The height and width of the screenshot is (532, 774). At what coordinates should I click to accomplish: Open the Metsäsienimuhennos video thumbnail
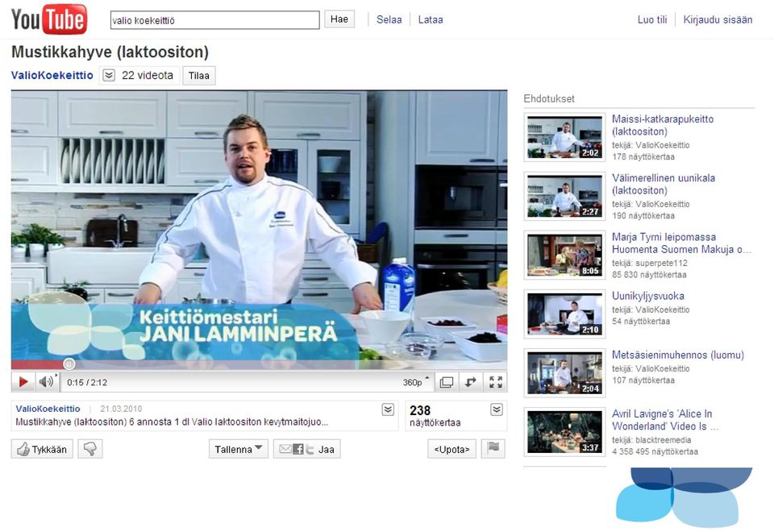[564, 373]
